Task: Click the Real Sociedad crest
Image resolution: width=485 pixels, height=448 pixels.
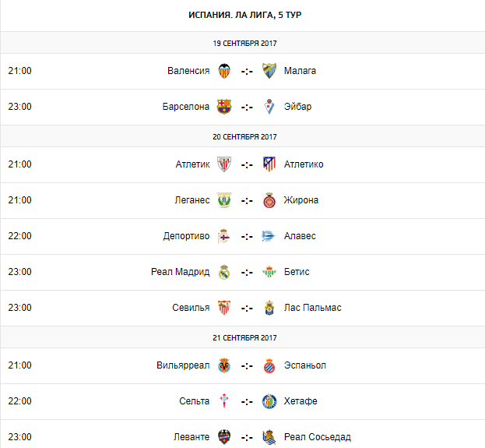Action: click(269, 437)
